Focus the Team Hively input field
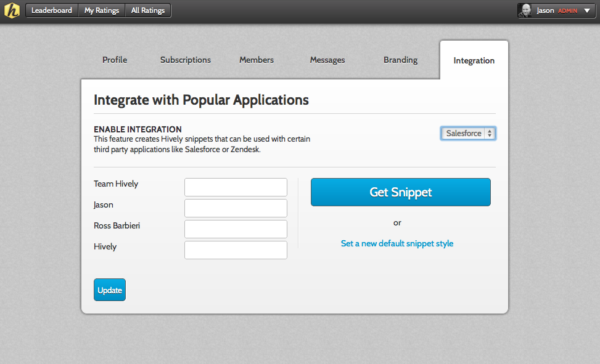600x364 pixels. pyautogui.click(x=236, y=187)
